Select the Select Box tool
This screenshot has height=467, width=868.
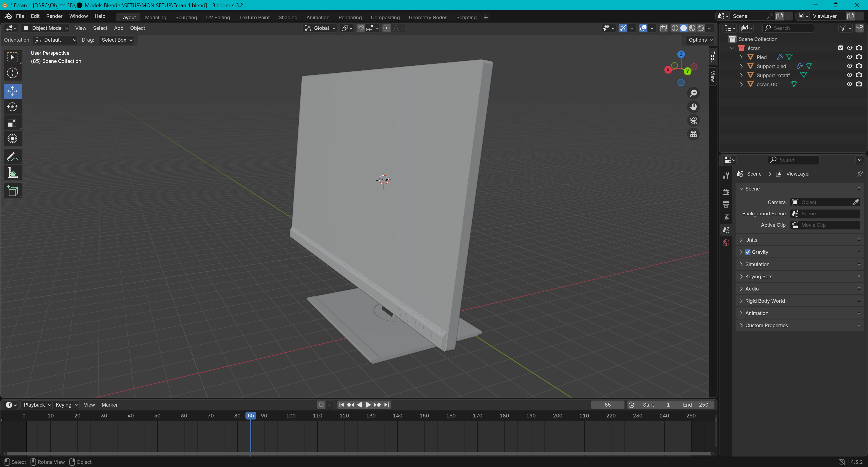tap(13, 57)
